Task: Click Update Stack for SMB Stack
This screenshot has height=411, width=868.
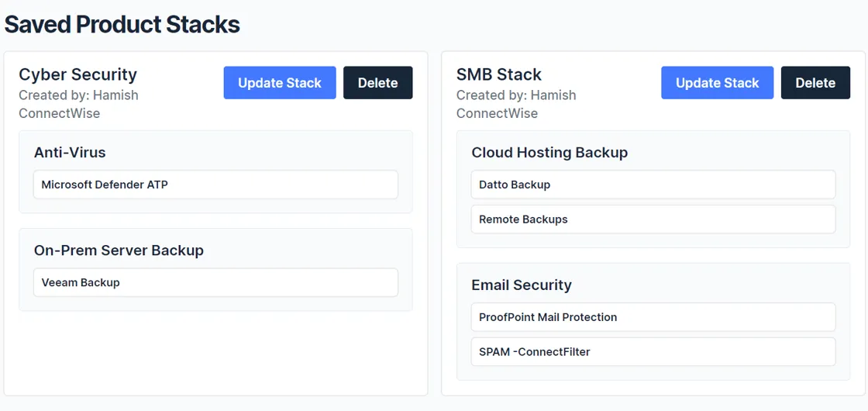Action: pos(718,83)
